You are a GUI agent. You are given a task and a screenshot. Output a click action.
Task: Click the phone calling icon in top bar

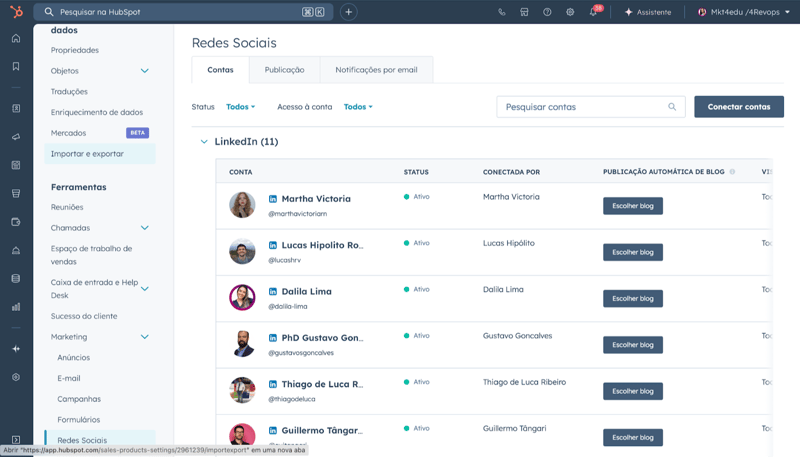click(502, 12)
